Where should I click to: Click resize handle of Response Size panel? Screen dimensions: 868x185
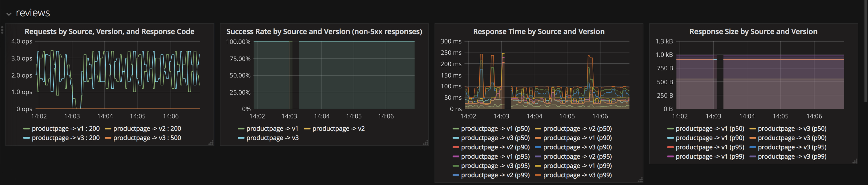click(855, 161)
